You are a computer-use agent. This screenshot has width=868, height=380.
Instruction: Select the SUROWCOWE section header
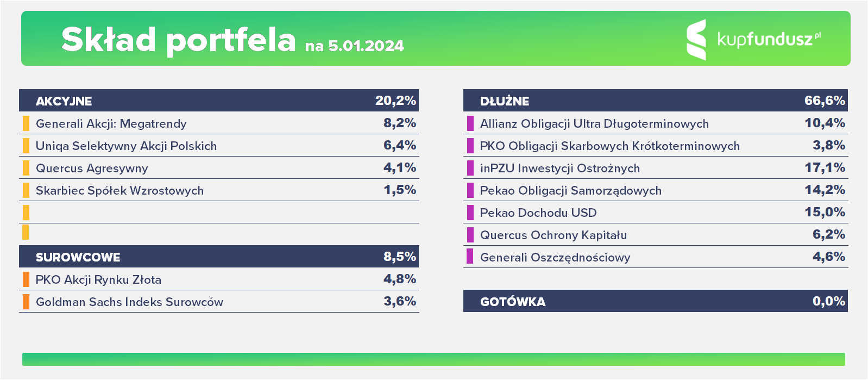[x=78, y=257]
